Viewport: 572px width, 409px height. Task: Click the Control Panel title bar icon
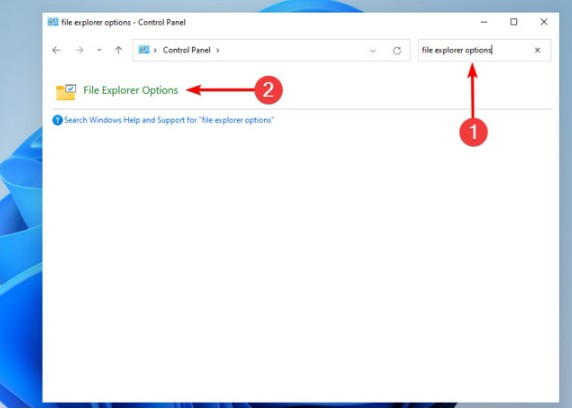[x=53, y=22]
